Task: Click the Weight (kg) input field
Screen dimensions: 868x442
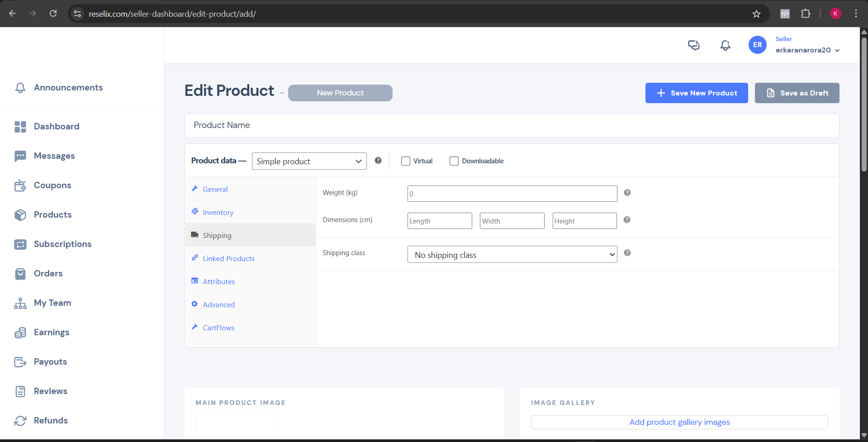Action: pyautogui.click(x=512, y=194)
